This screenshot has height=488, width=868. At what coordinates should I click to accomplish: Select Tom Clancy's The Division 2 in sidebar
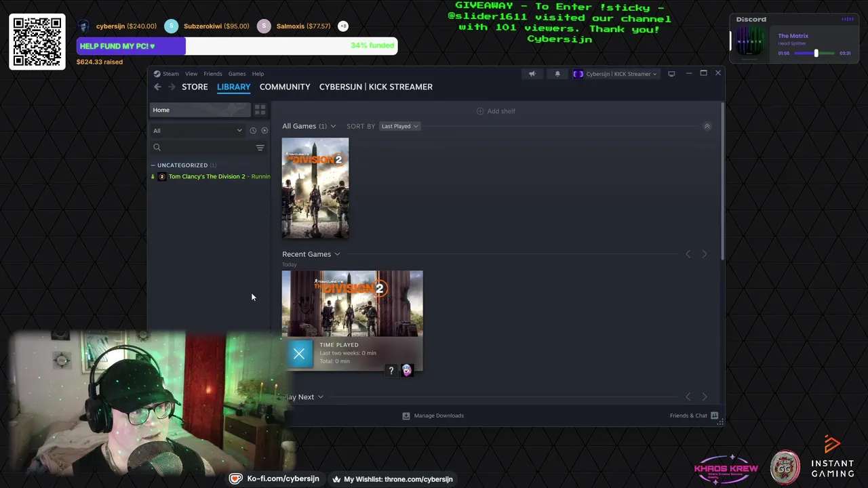tap(210, 176)
